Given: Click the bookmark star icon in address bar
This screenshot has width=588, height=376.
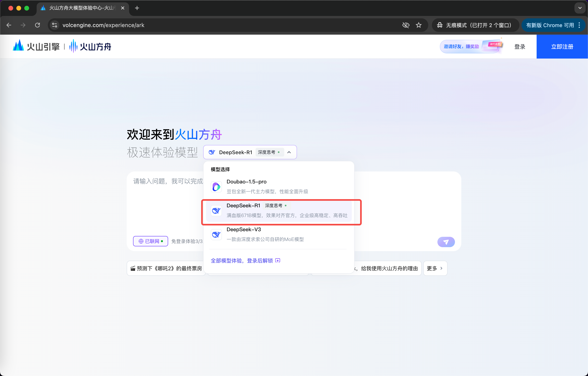Looking at the screenshot, I should tap(418, 25).
